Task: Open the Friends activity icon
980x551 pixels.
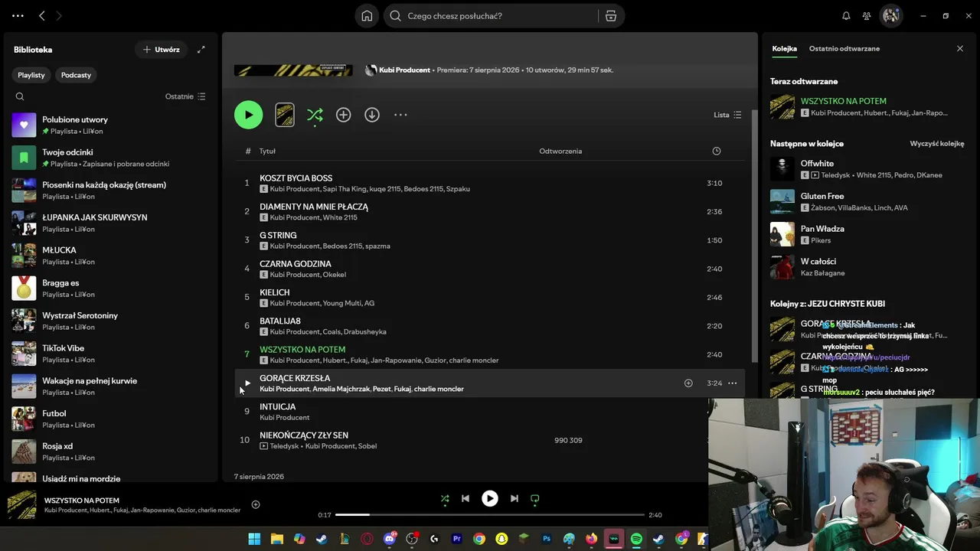Action: pos(867,15)
